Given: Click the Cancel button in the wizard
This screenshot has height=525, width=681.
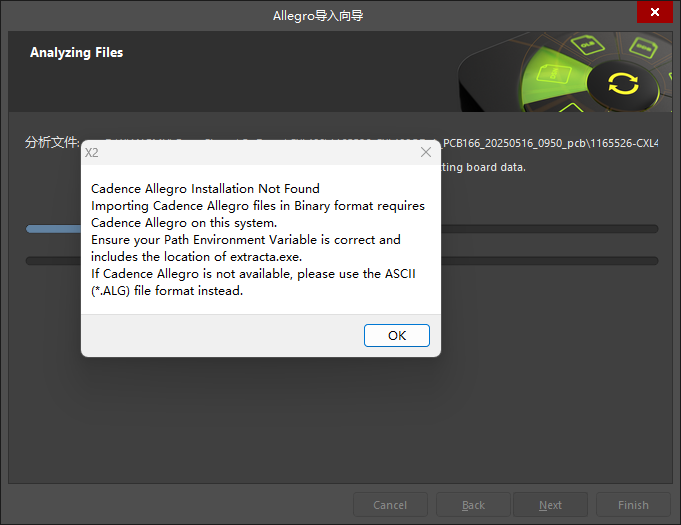Looking at the screenshot, I should 390,505.
